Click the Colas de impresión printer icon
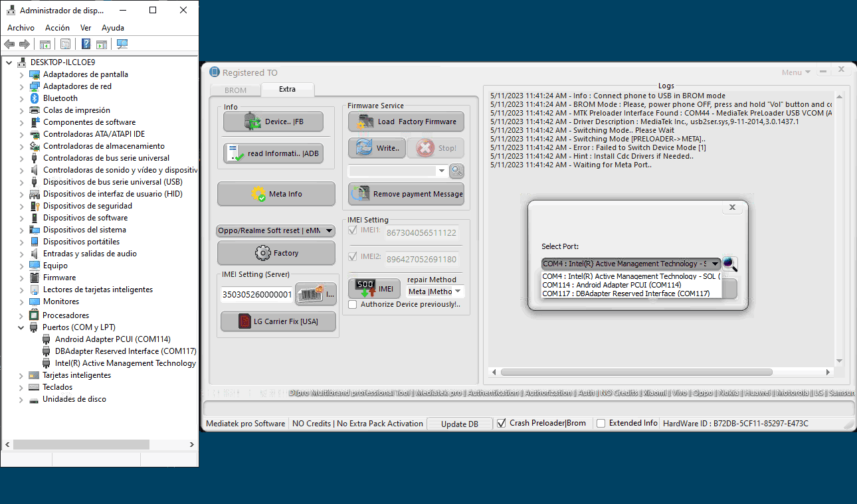Screen dimensions: 857x504 pyautogui.click(x=35, y=110)
